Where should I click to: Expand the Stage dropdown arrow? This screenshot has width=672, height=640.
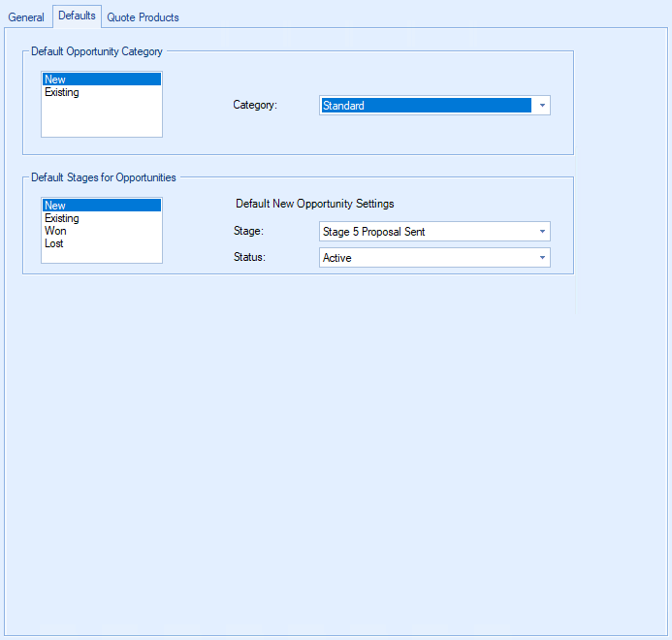click(541, 232)
